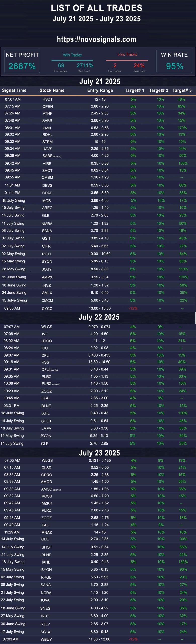Select the WIN RATE 95% box

[174, 61]
